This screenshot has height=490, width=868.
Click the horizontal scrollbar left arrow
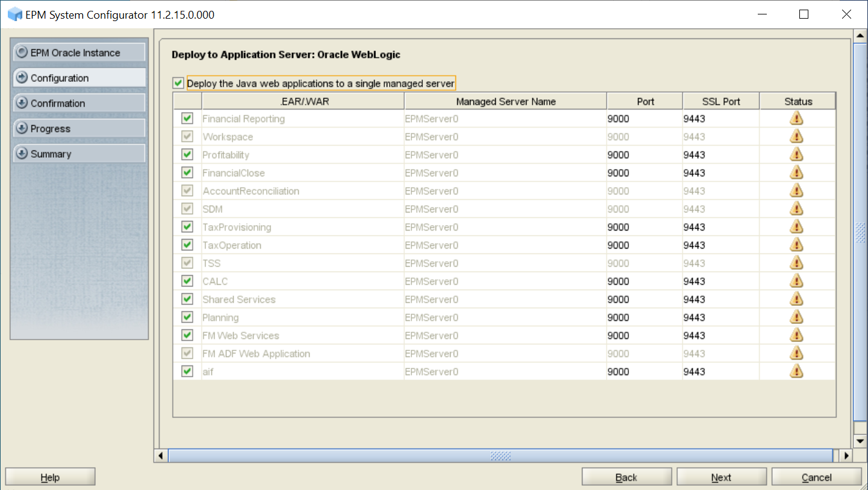tap(161, 456)
